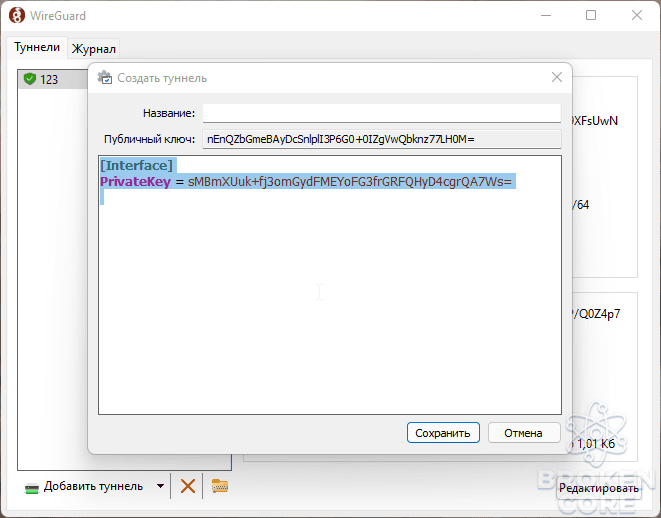Click the WireGuard logo in title bar

point(16,16)
